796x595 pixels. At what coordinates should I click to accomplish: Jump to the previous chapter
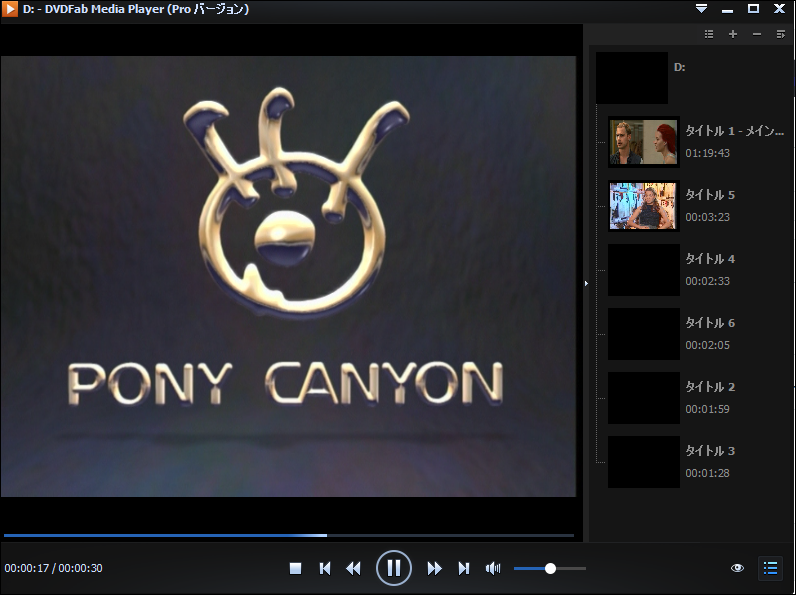325,568
